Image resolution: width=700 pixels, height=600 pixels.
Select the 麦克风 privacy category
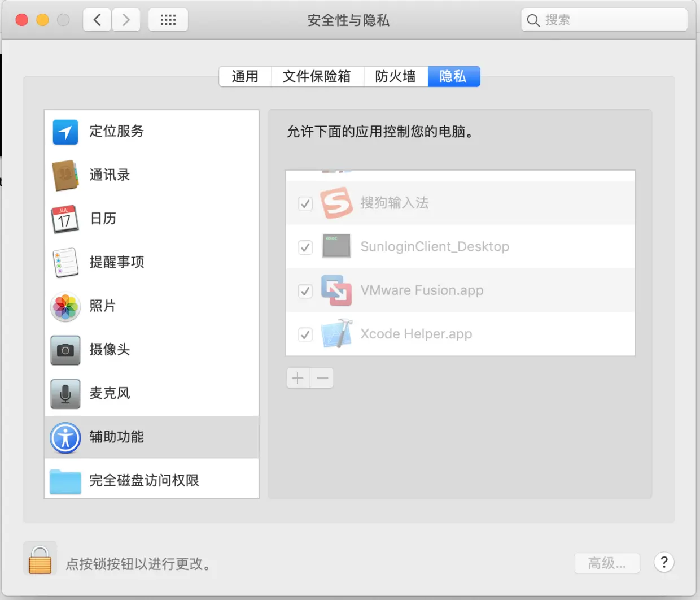click(110, 394)
